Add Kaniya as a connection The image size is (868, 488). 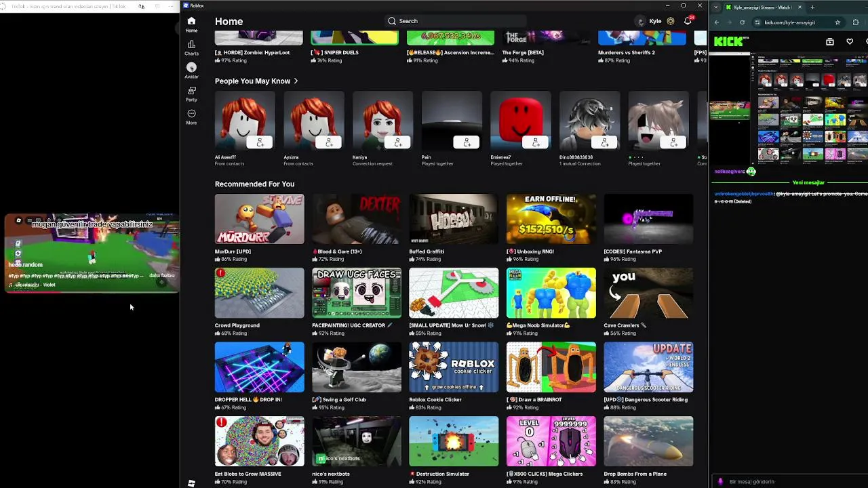398,142
